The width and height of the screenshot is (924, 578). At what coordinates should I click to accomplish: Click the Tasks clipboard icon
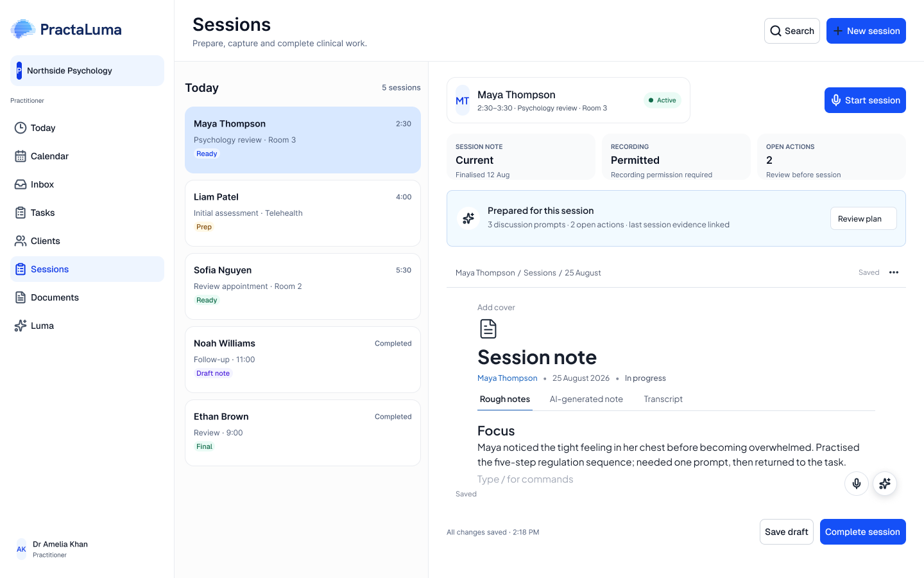tap(21, 213)
